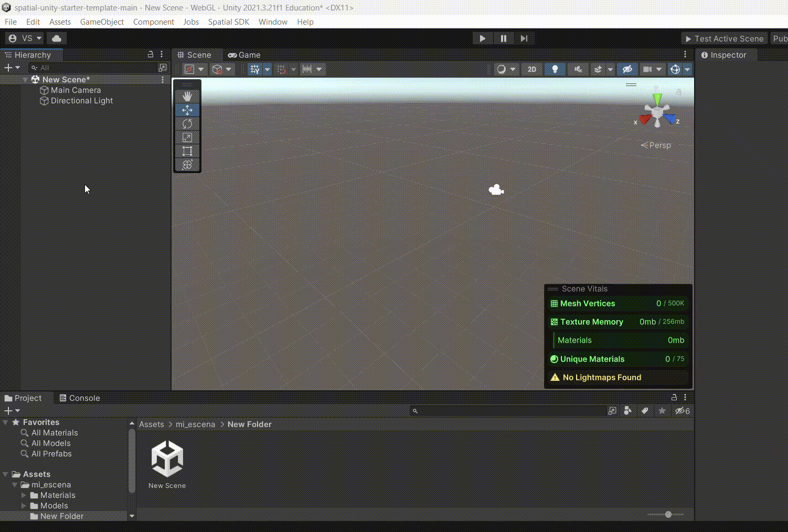788x532 pixels.
Task: Collapse the New Scene hierarchy node
Action: (x=25, y=80)
